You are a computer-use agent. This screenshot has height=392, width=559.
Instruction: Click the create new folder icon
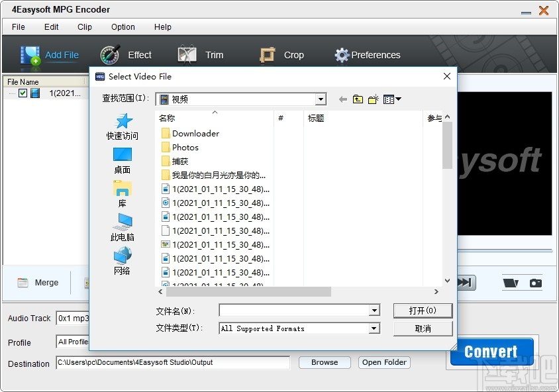coord(373,99)
